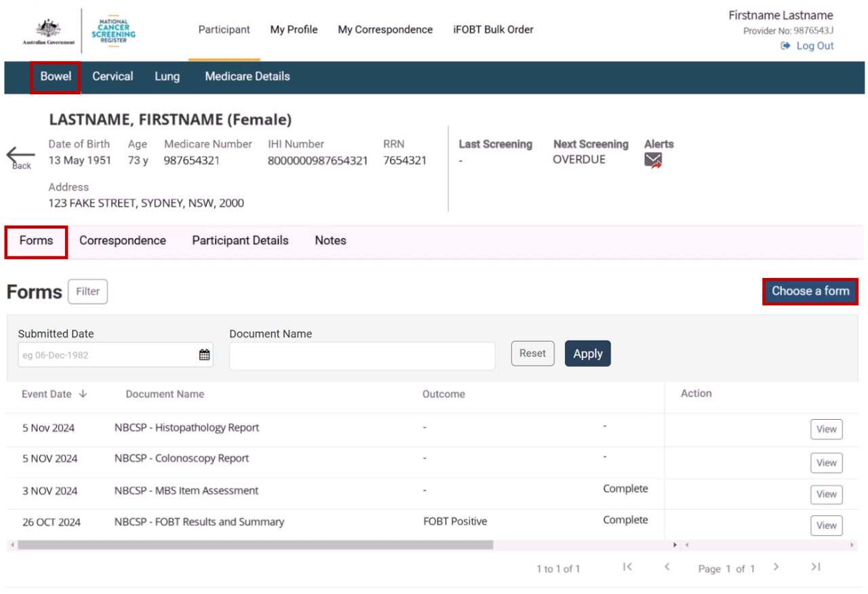Click the Document Name column header
This screenshot has height=594, width=868.
click(x=165, y=394)
